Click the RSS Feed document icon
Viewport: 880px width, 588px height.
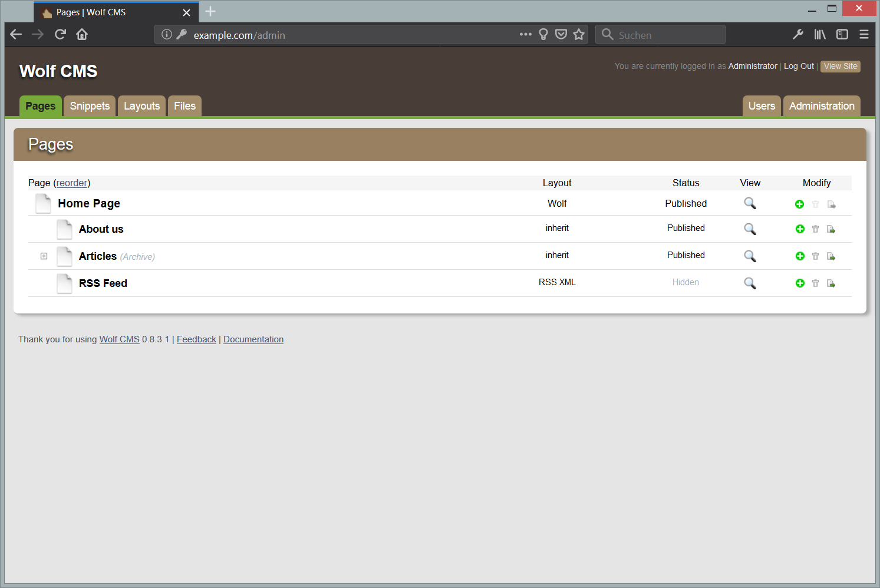tap(64, 283)
